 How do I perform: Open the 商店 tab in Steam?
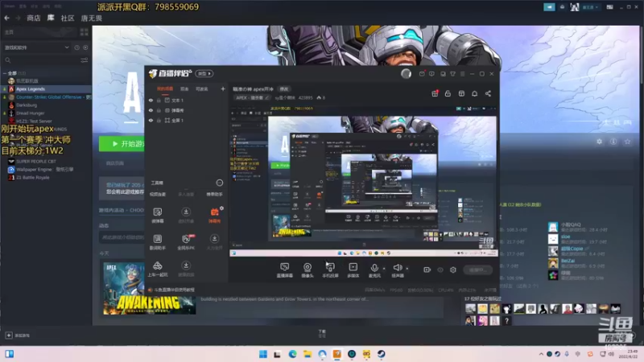coord(34,18)
